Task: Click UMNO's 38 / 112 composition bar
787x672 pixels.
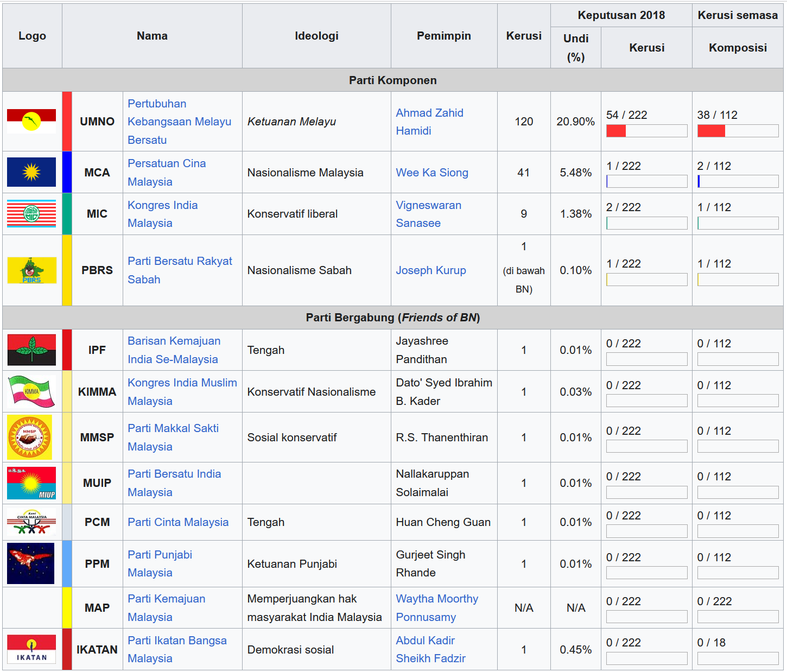Action: tap(738, 131)
